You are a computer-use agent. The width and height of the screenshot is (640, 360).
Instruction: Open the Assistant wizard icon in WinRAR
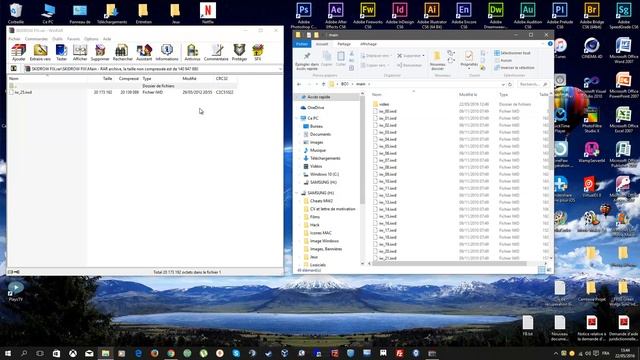click(x=144, y=53)
